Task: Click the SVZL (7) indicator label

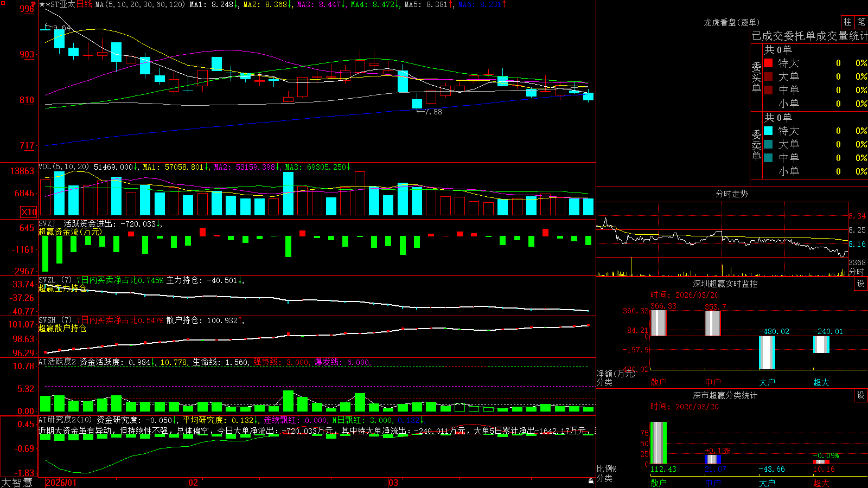Action: click(55, 280)
